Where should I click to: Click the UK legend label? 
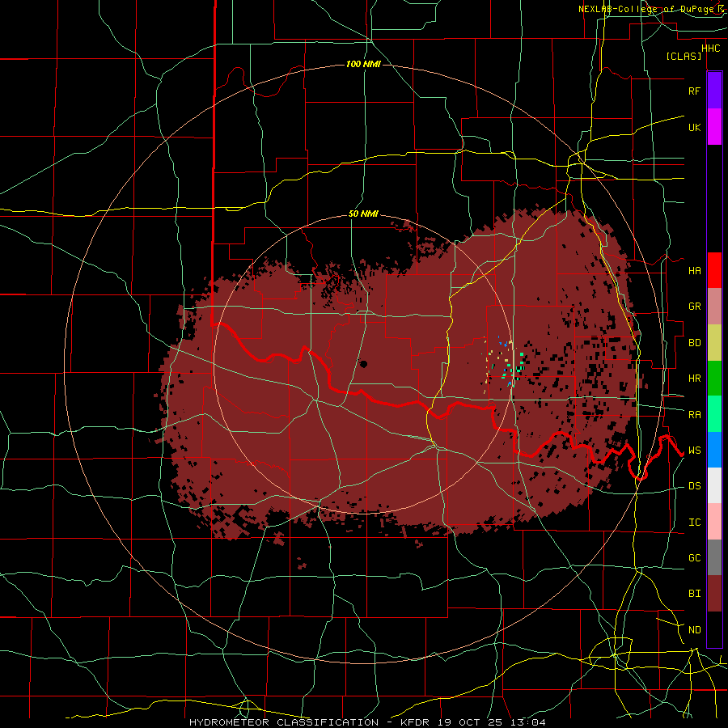click(x=694, y=127)
